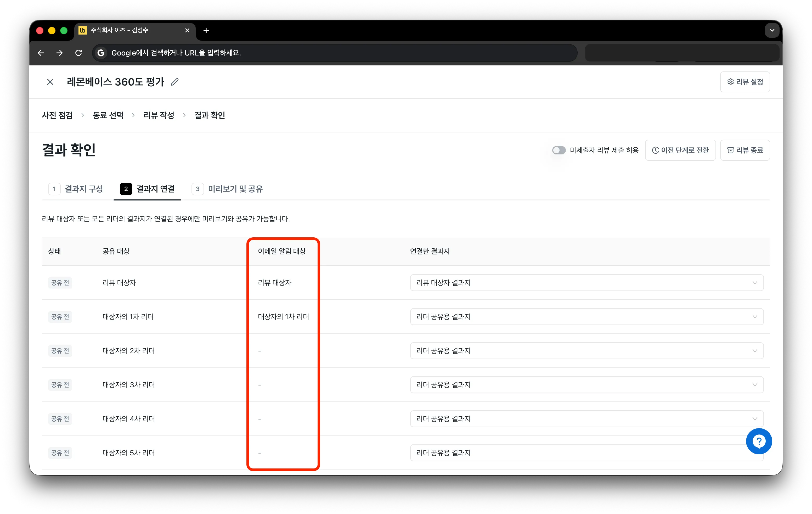The image size is (812, 514).
Task: Click the 공유 대상 column header
Action: pyautogui.click(x=116, y=251)
